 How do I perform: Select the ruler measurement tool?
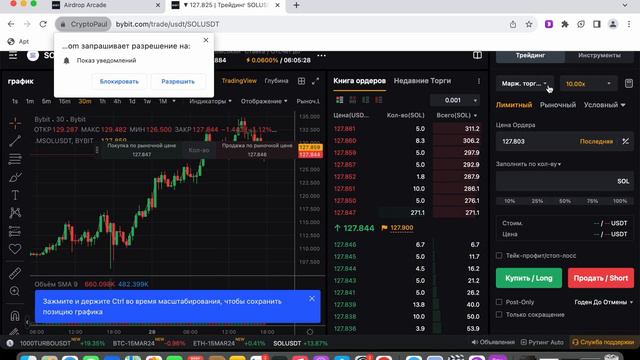point(15,273)
